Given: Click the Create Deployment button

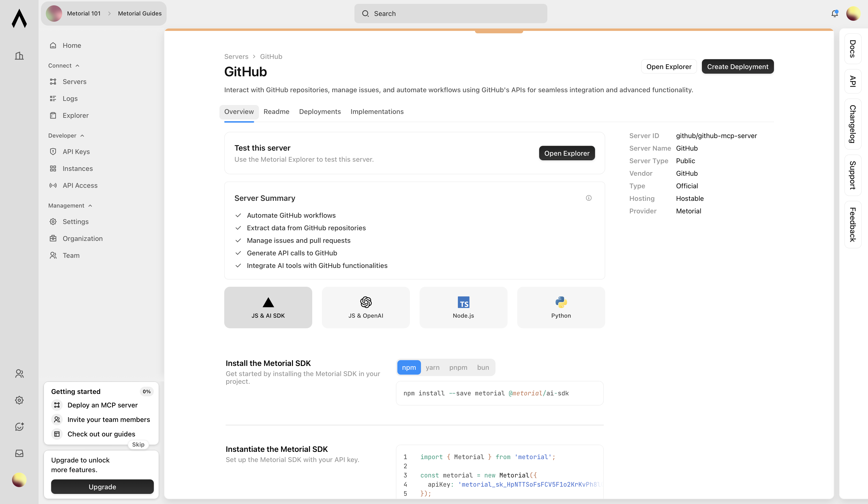Looking at the screenshot, I should point(738,66).
